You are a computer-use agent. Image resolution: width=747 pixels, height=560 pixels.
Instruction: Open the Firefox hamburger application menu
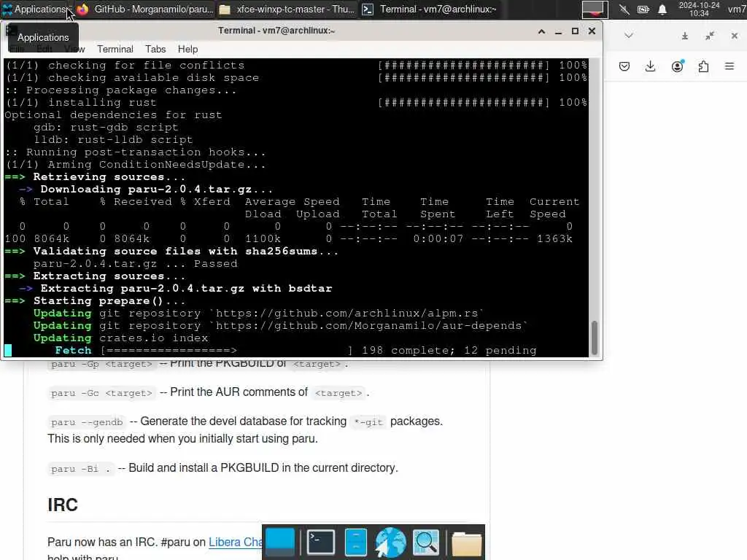point(729,66)
